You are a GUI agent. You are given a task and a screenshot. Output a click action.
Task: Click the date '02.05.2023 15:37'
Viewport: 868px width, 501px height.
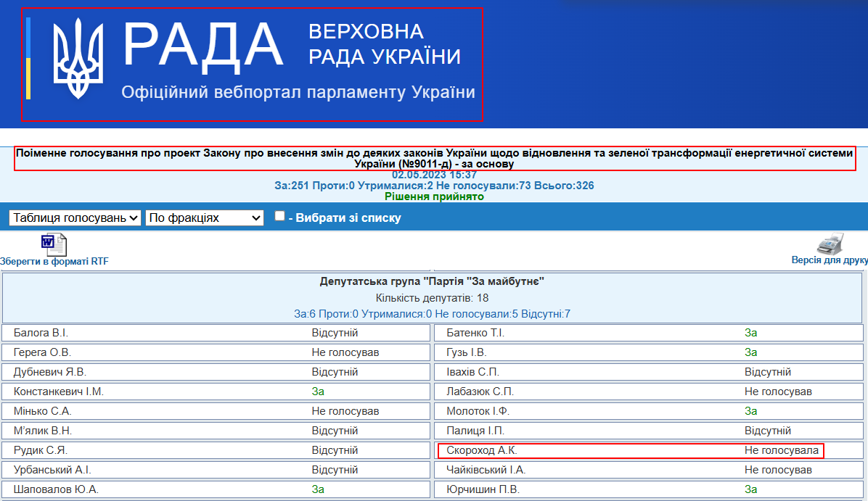434,175
